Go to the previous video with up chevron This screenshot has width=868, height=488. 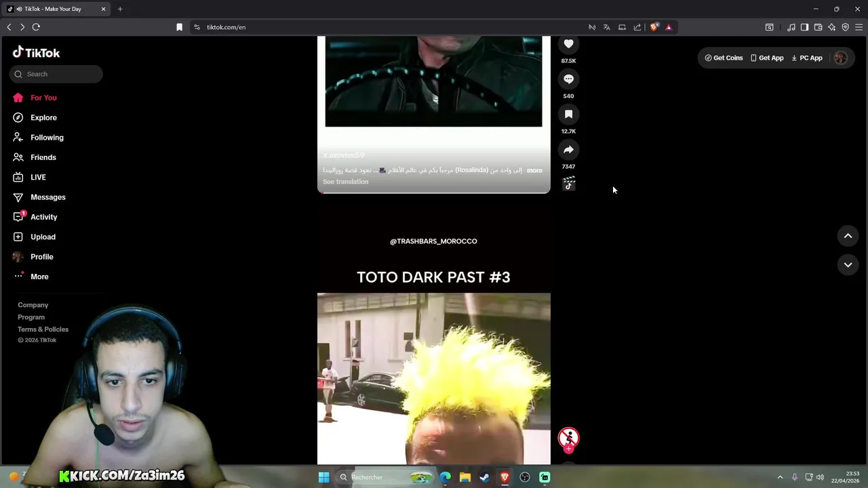848,236
